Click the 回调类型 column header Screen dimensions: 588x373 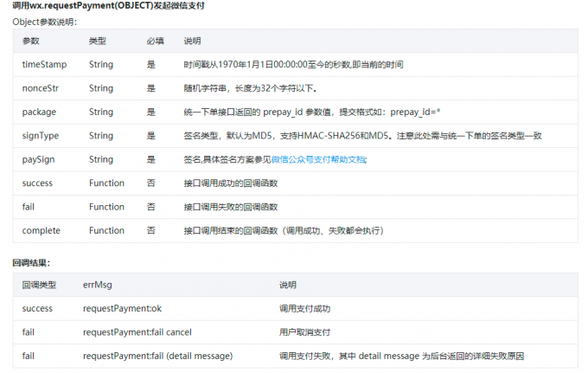click(x=39, y=285)
